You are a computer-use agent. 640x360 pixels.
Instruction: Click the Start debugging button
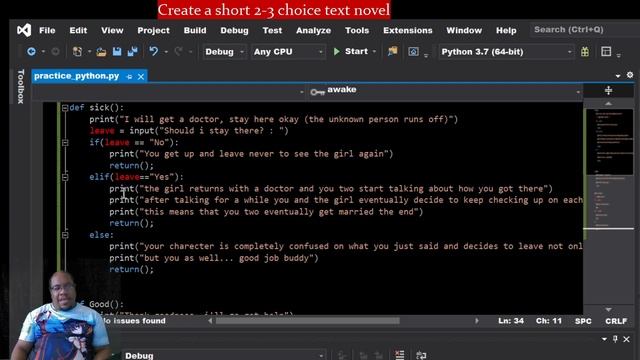click(350, 51)
